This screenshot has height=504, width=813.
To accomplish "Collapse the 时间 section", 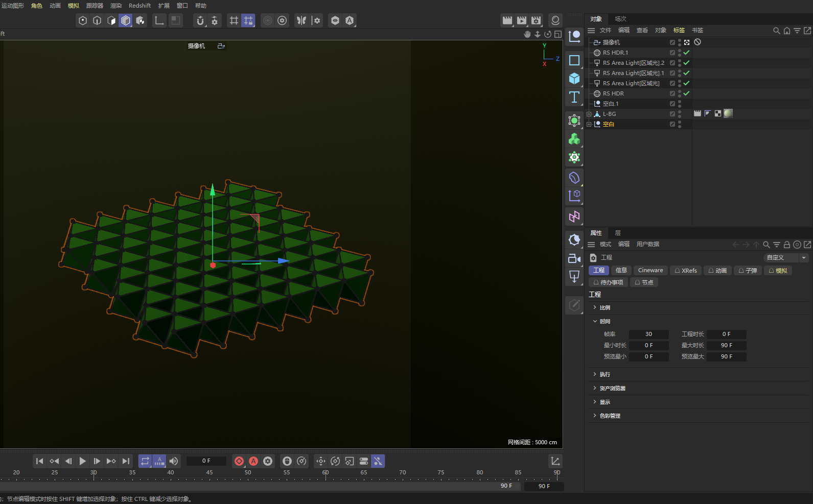I will (595, 321).
